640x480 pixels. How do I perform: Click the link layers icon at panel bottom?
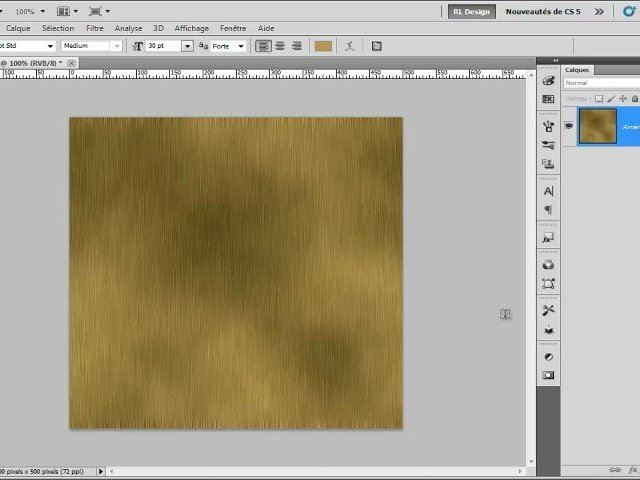[x=615, y=470]
